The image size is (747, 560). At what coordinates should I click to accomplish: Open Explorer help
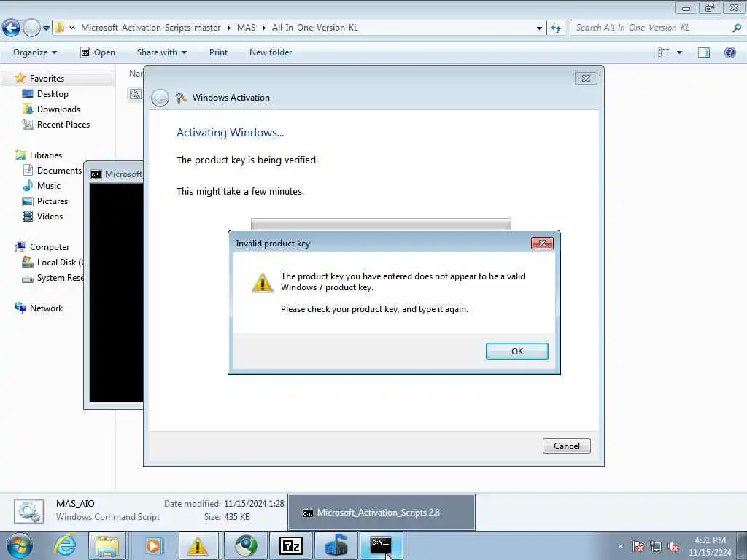coord(729,52)
